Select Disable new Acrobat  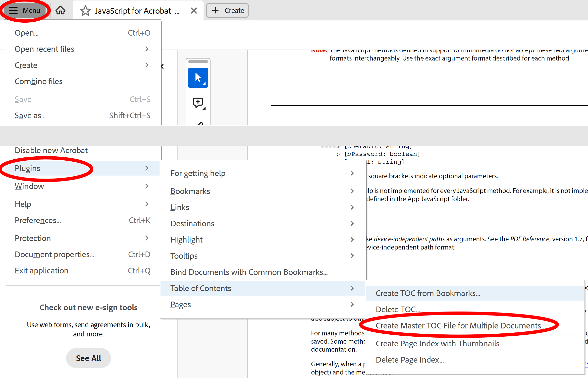82,150
